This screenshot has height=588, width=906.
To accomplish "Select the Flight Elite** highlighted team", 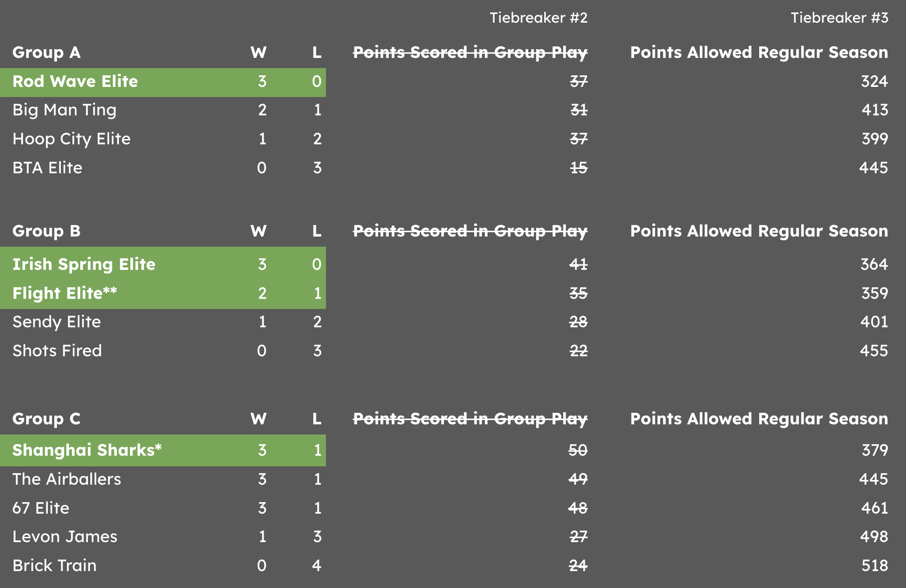I will click(65, 294).
